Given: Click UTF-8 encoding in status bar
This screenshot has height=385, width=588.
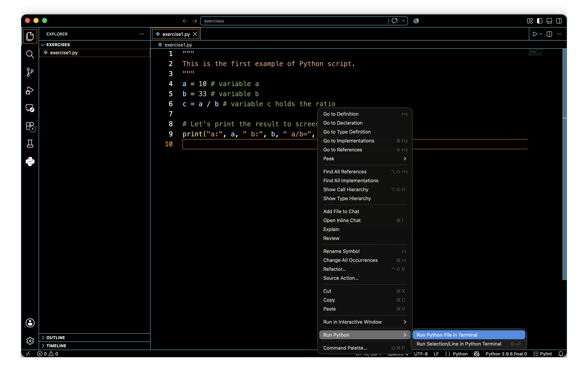Looking at the screenshot, I should (421, 354).
